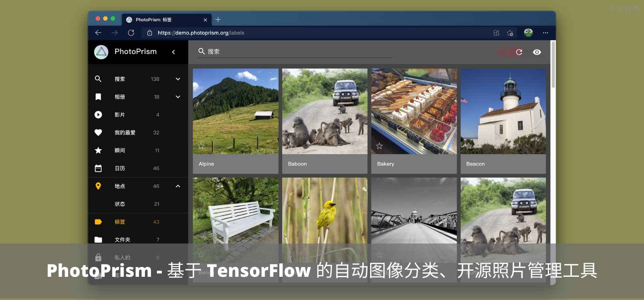Reload labels with the refresh icon
Image resolution: width=644 pixels, height=300 pixels.
point(519,52)
